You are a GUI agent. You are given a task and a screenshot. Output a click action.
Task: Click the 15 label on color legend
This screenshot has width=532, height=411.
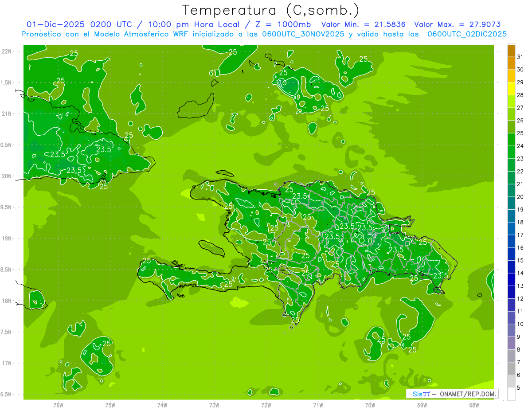(520, 260)
